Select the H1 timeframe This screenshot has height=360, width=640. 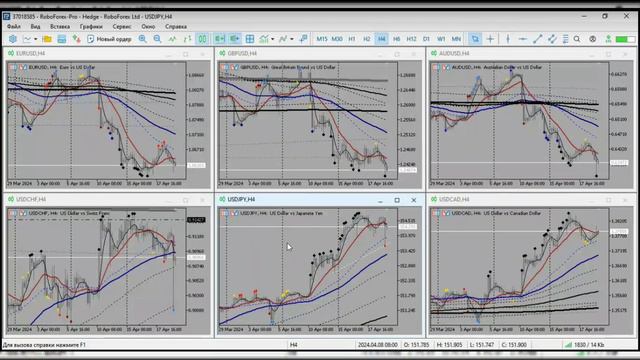pos(352,39)
